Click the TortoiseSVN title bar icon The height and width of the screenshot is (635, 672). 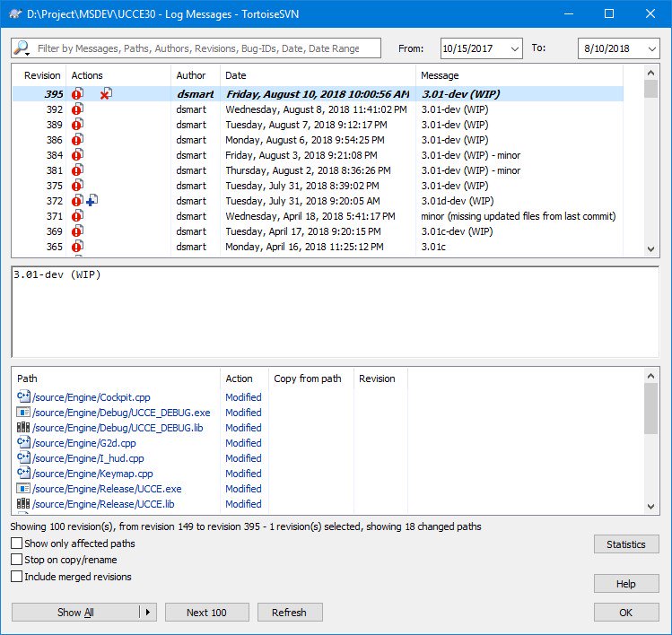[x=15, y=13]
